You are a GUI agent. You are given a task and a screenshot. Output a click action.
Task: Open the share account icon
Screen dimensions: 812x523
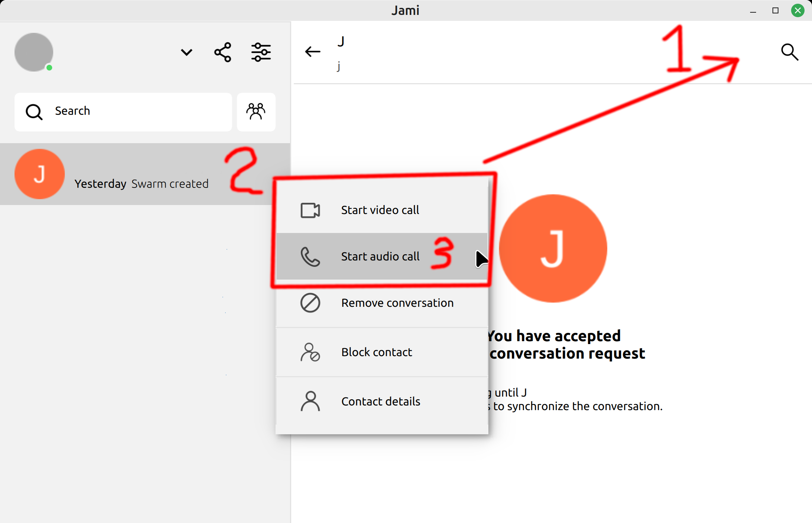[223, 52]
